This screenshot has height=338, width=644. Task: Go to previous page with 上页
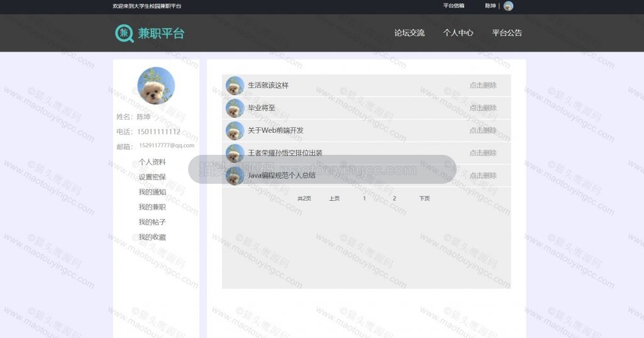click(335, 199)
